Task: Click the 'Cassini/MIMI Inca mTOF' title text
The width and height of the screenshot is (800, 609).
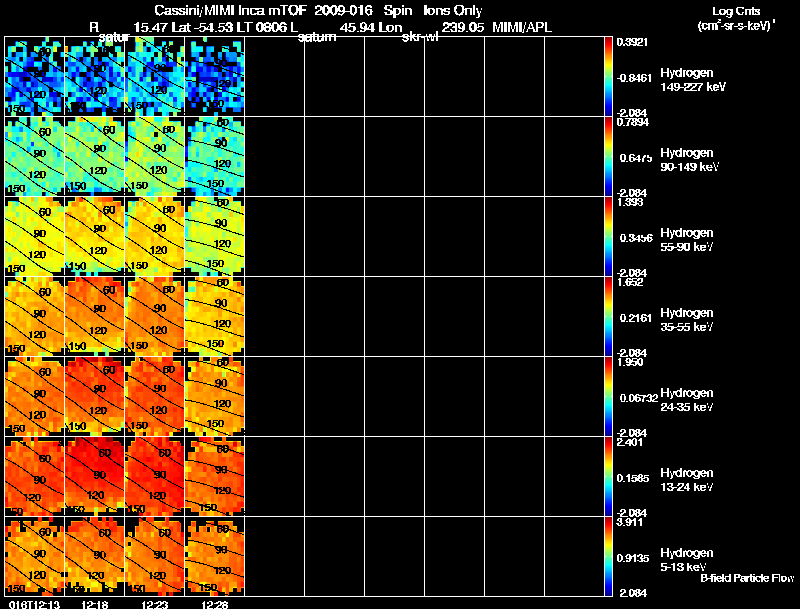Action: pos(230,11)
